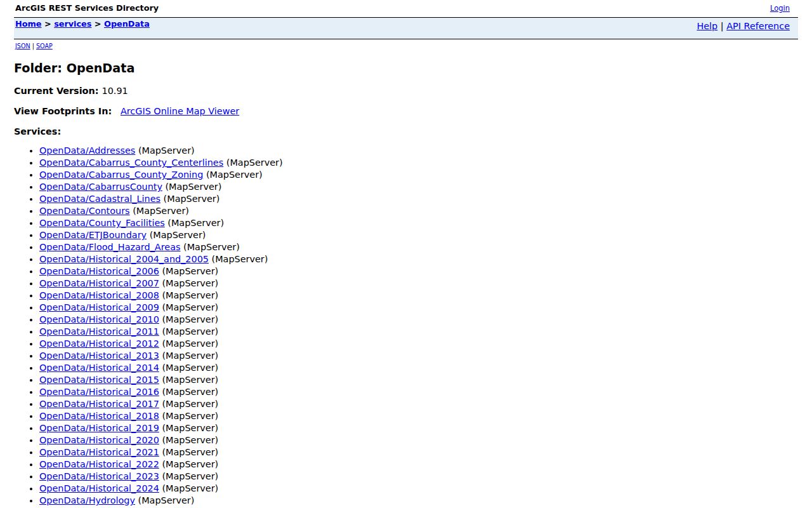Open OpenData/Historical_2008 service
This screenshot has height=508, width=812.
point(99,295)
